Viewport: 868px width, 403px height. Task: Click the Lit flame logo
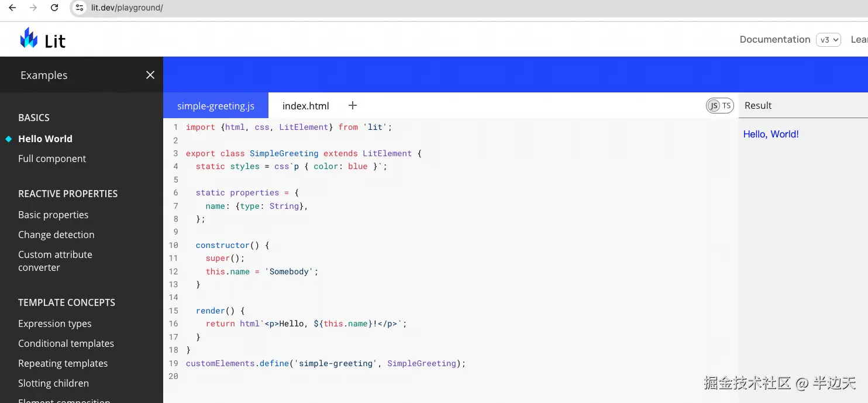tap(29, 38)
